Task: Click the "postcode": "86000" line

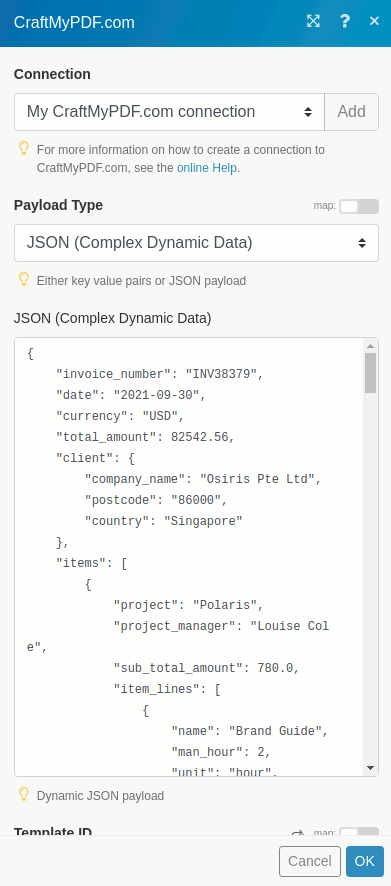Action: pos(157,500)
